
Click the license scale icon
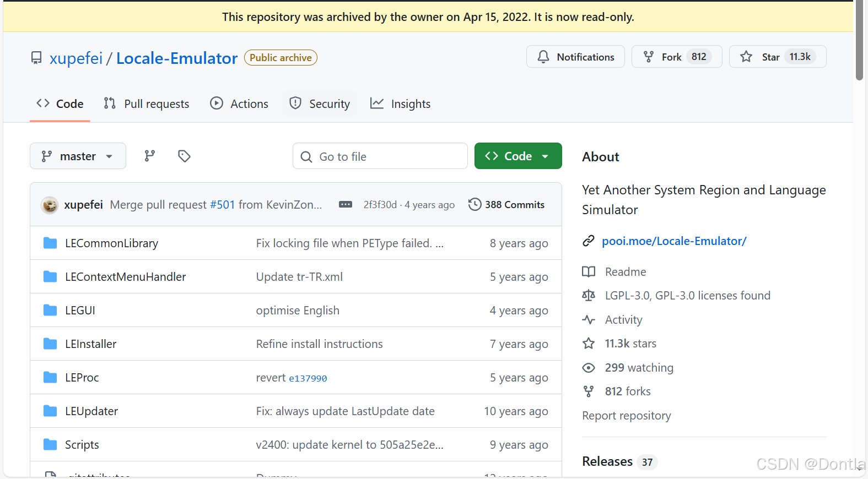(x=589, y=295)
